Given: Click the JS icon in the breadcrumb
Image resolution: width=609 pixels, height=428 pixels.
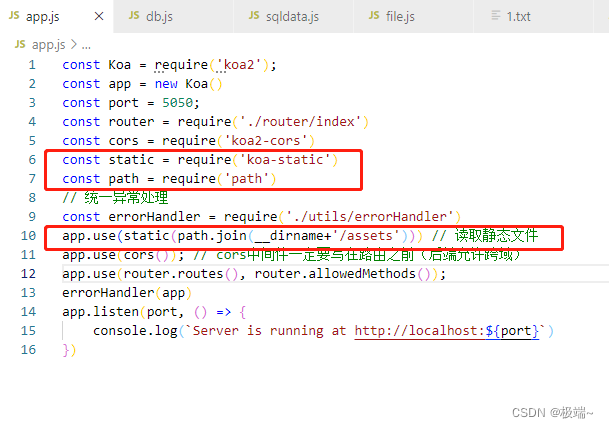Looking at the screenshot, I should click(20, 44).
